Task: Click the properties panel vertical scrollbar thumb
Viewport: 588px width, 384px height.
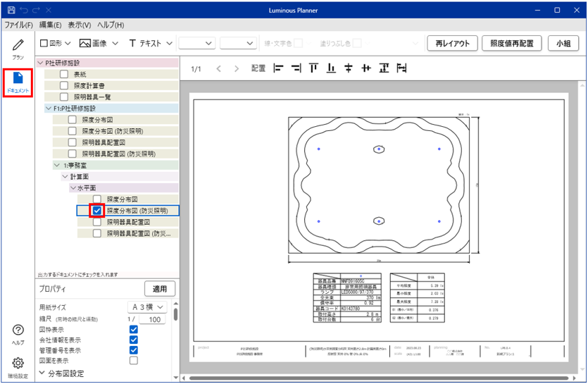Action: 176,314
